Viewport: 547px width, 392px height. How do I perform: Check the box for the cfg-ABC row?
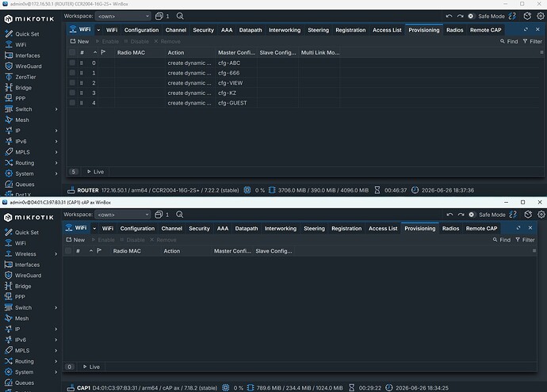coord(72,63)
